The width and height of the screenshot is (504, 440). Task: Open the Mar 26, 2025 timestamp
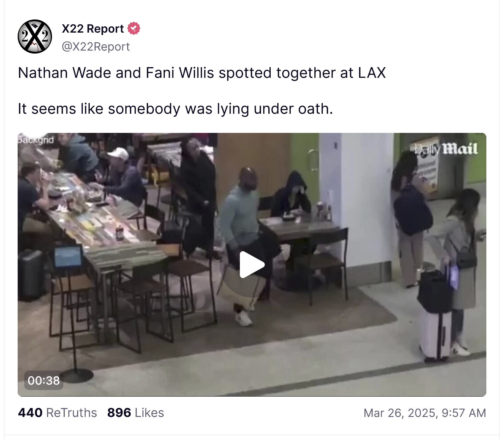tap(425, 413)
